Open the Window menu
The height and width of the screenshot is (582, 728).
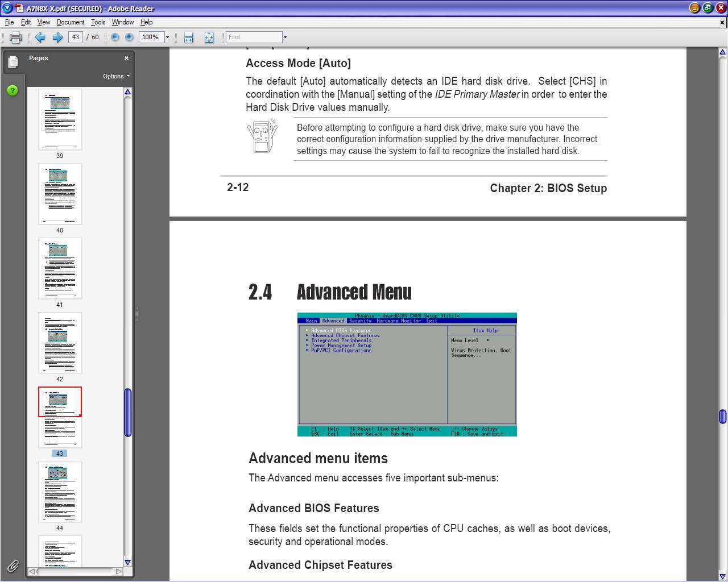(x=123, y=22)
